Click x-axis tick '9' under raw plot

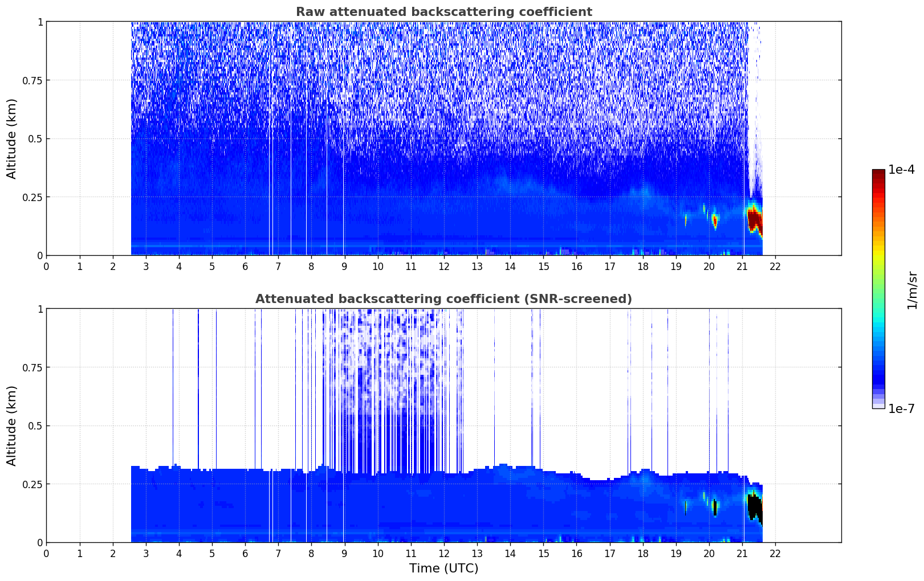coord(344,266)
